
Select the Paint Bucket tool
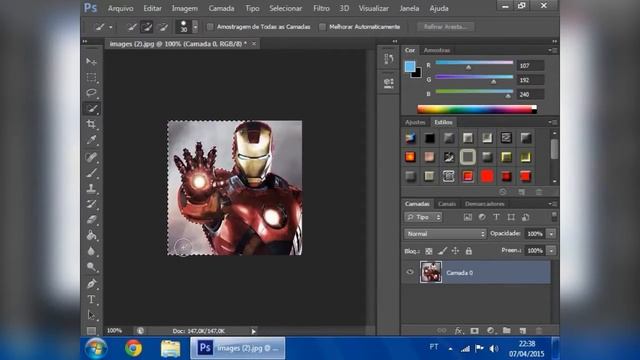point(91,235)
